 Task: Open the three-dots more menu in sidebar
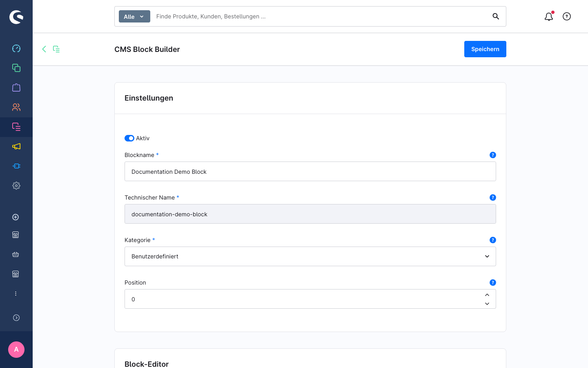(x=16, y=294)
